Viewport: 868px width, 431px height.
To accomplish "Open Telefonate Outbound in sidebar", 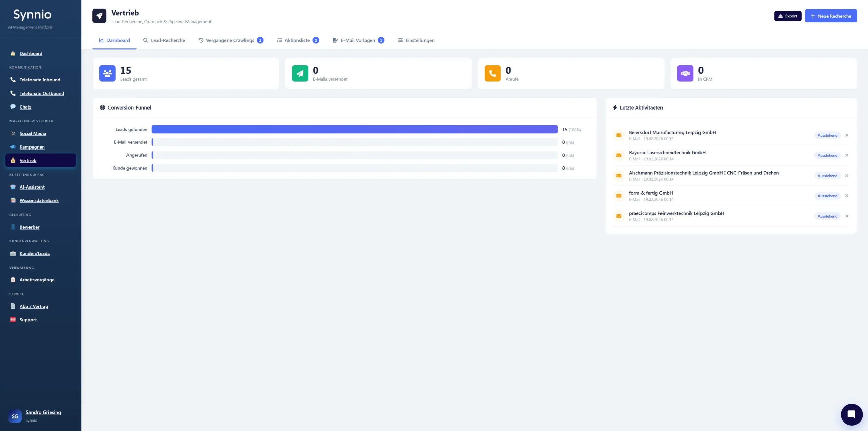I will coord(41,93).
